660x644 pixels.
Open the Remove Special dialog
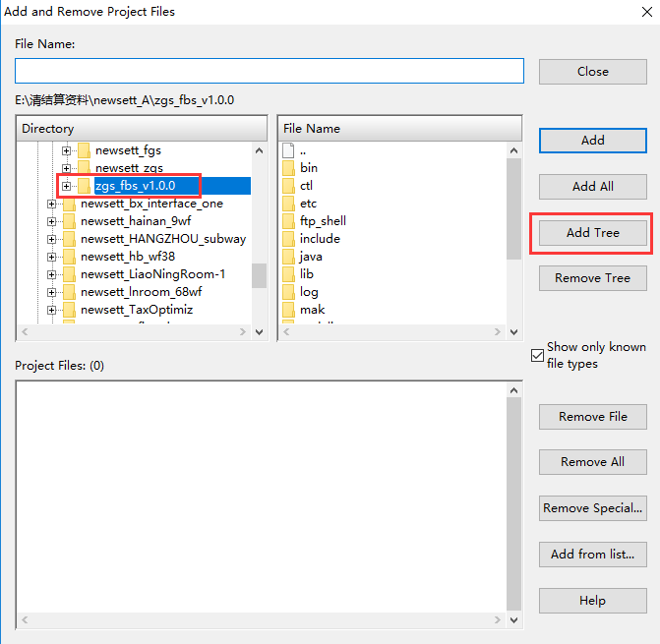pos(593,508)
